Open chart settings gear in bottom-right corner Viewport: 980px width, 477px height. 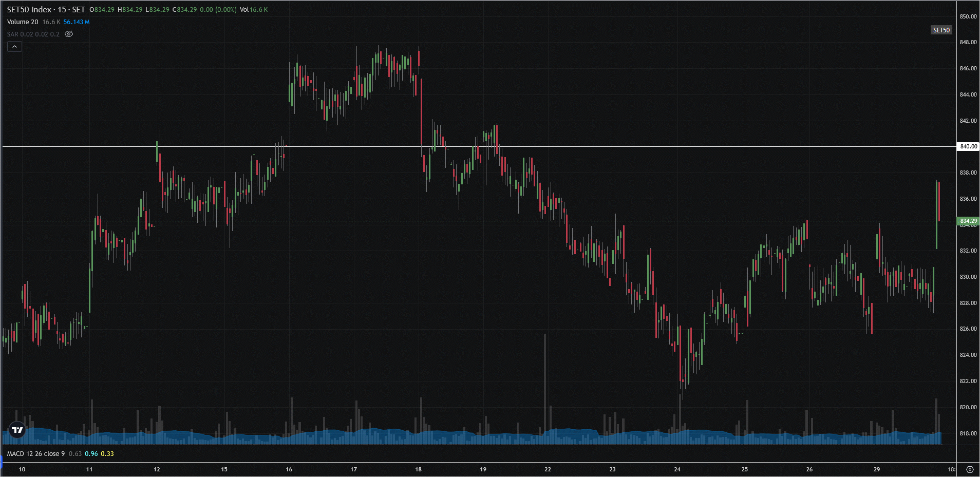pyautogui.click(x=969, y=469)
